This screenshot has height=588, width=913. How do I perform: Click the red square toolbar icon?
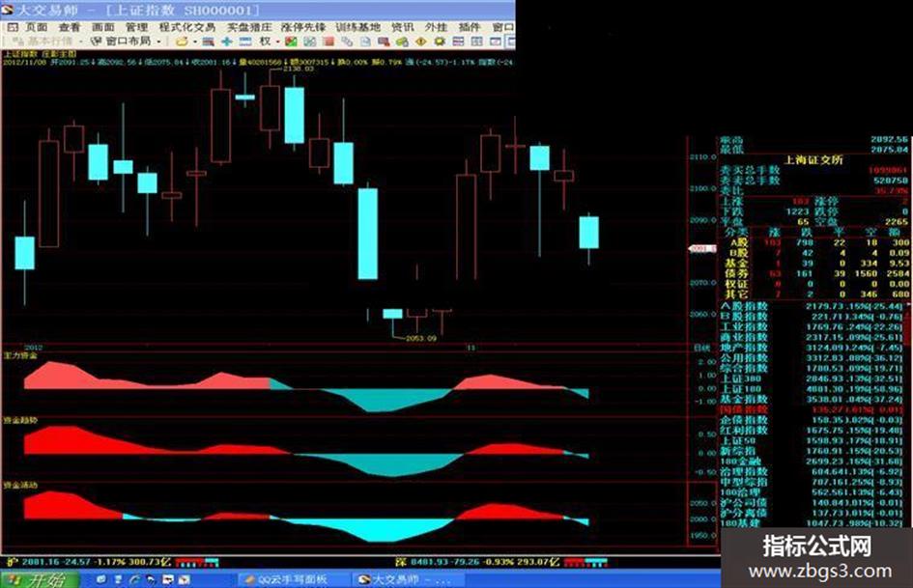click(x=328, y=42)
